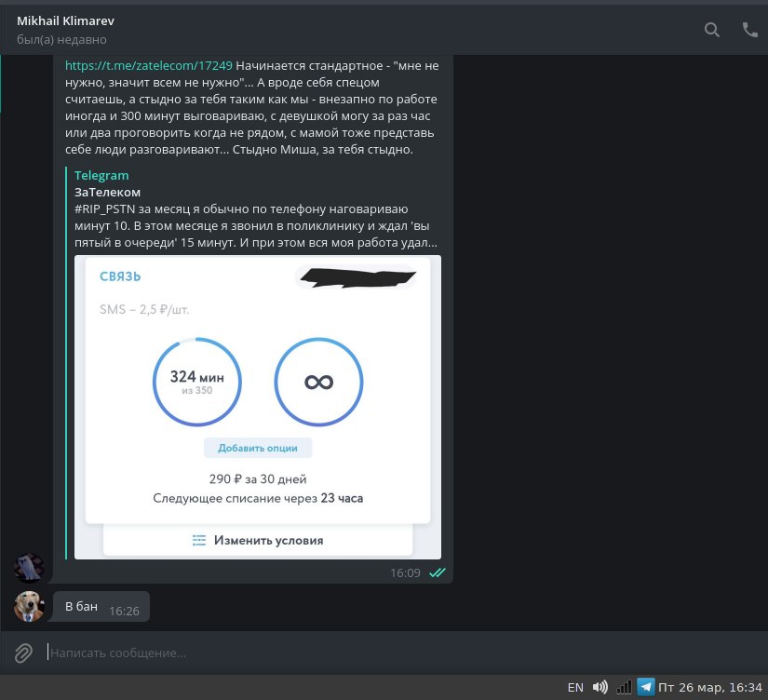Click the 16:26 timestamp on 'В бан'
This screenshot has width=768, height=700.
[124, 611]
